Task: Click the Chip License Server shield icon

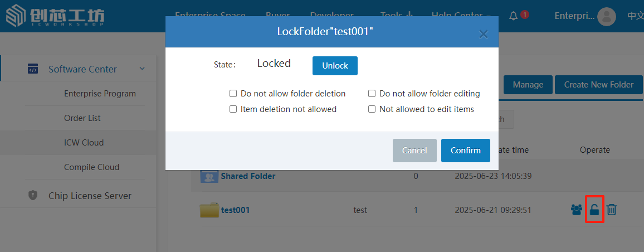Action: coord(33,196)
